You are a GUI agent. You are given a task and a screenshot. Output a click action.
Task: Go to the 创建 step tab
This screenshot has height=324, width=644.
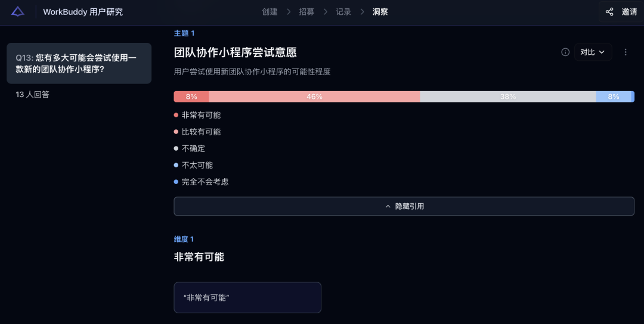270,12
